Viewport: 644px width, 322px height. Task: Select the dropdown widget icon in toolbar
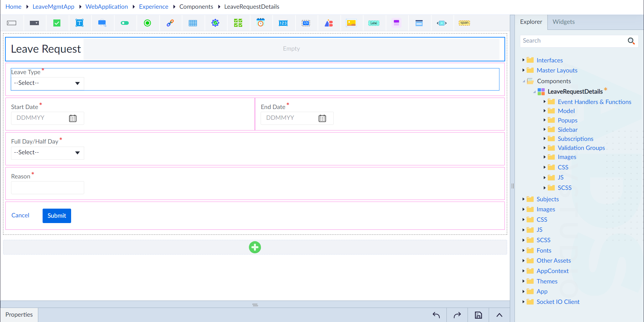click(x=34, y=23)
